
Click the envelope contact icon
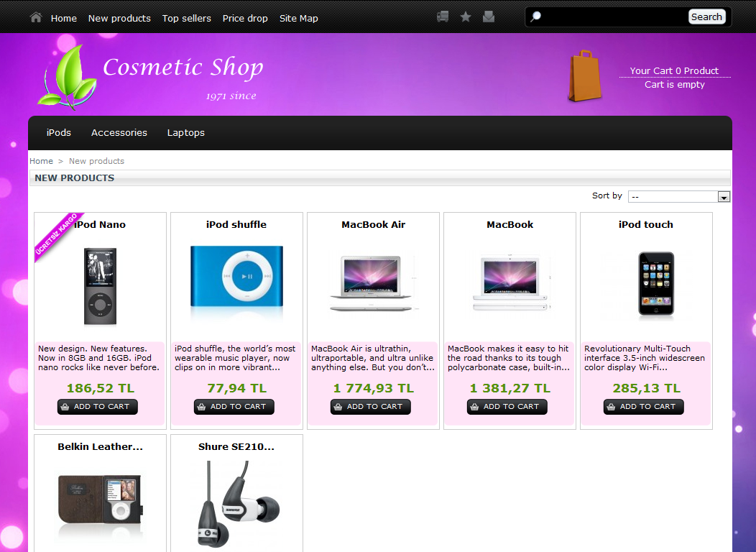click(489, 17)
